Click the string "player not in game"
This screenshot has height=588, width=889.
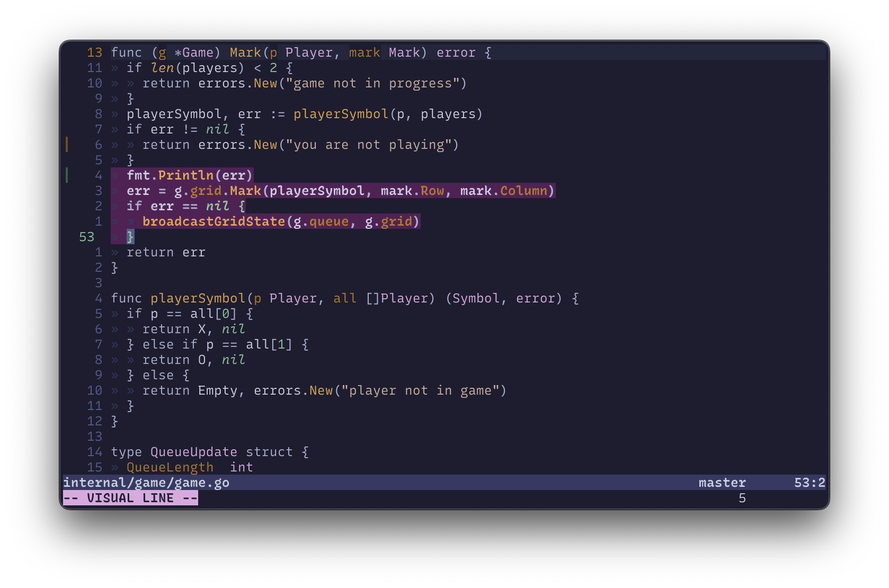pos(420,390)
